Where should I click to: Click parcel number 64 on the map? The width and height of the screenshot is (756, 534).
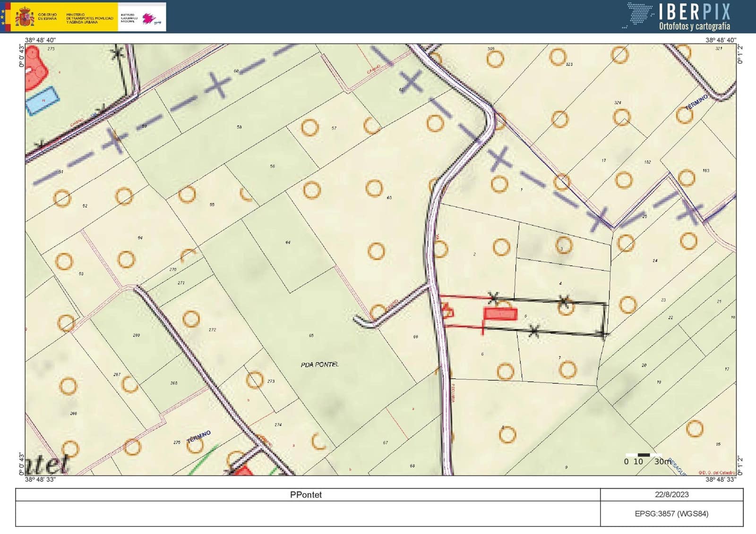pyautogui.click(x=288, y=242)
